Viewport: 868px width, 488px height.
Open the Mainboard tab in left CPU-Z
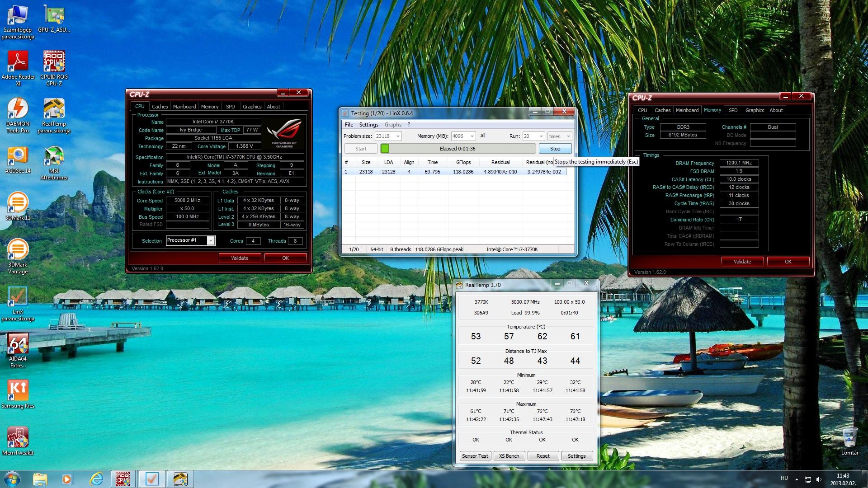(x=184, y=107)
